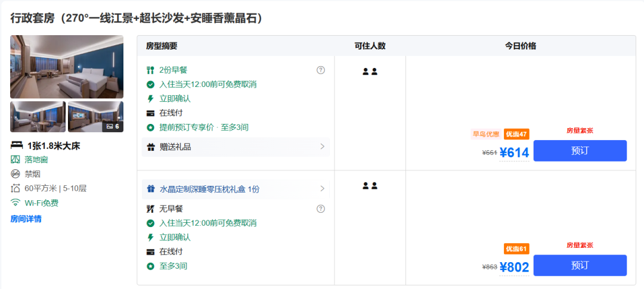The width and height of the screenshot is (644, 289).
Task: Click the no-smoking icon beside 禁烟
Action: pos(15,174)
